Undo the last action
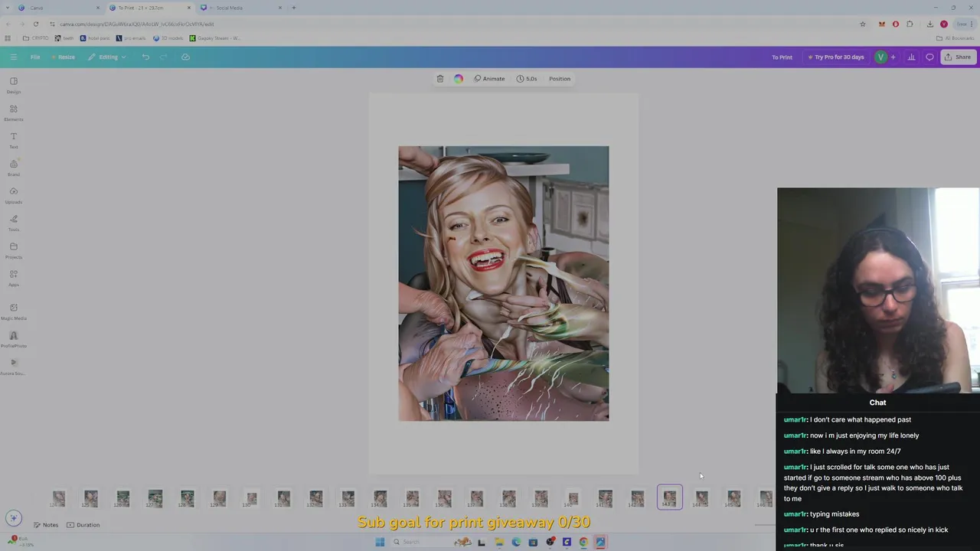The width and height of the screenshot is (980, 551). click(x=145, y=57)
